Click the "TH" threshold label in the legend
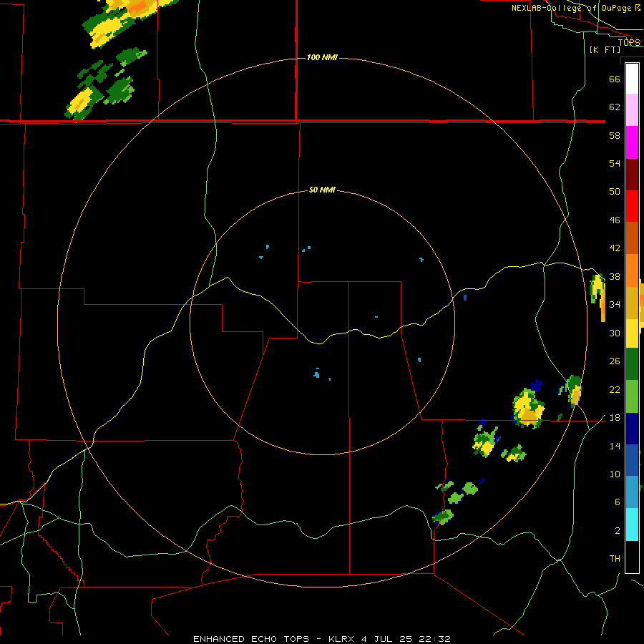The width and height of the screenshot is (644, 644). (615, 559)
